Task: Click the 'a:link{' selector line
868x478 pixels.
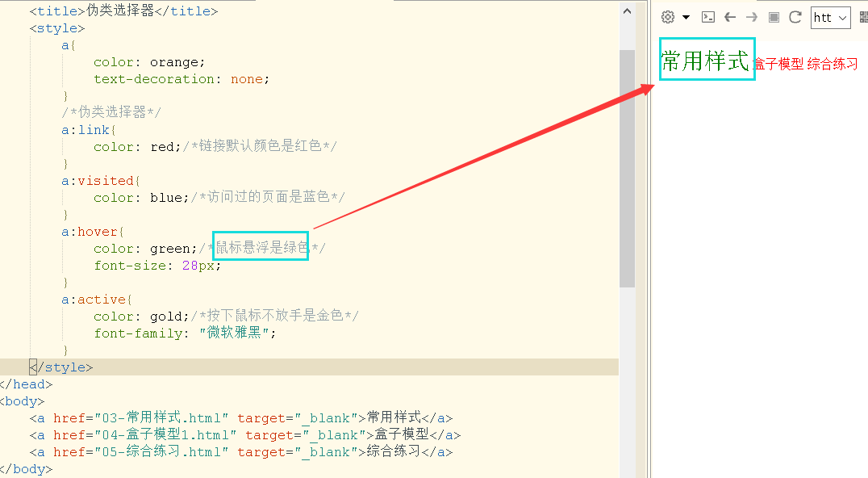Action: click(89, 130)
